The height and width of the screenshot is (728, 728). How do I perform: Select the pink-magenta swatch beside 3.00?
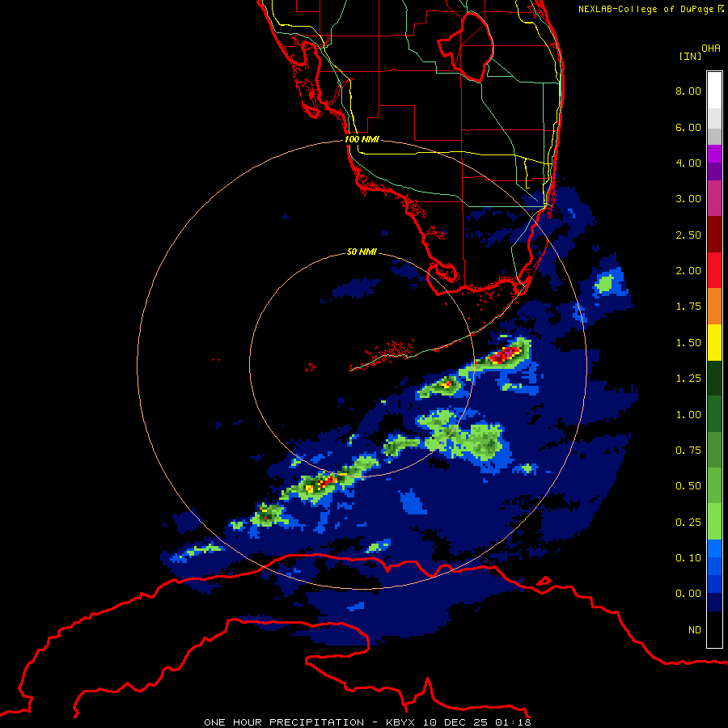click(x=714, y=198)
